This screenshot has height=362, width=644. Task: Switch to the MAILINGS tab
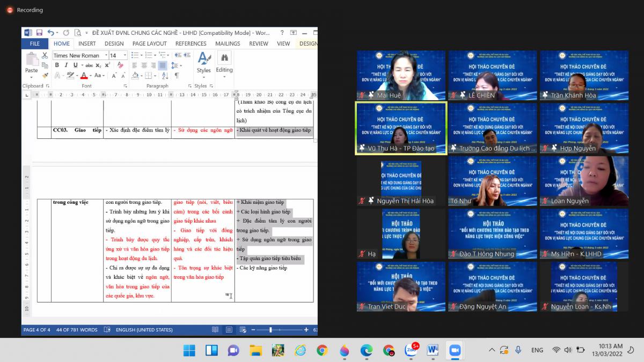pos(228,43)
